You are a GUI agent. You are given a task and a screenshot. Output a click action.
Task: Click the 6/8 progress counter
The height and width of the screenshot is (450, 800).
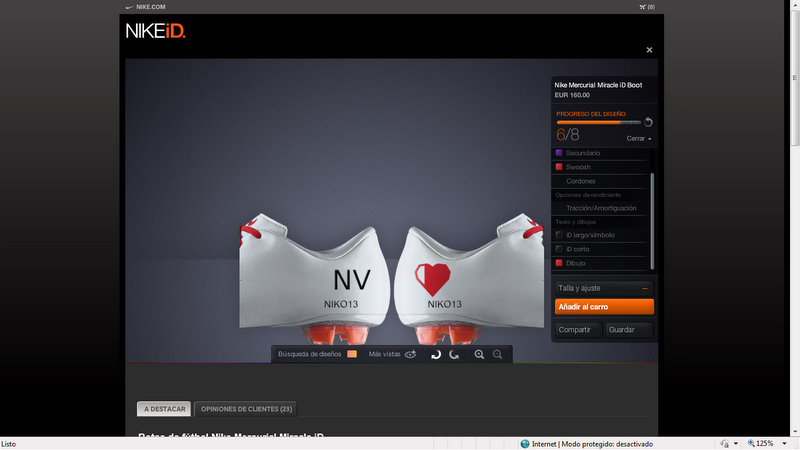[x=568, y=135]
